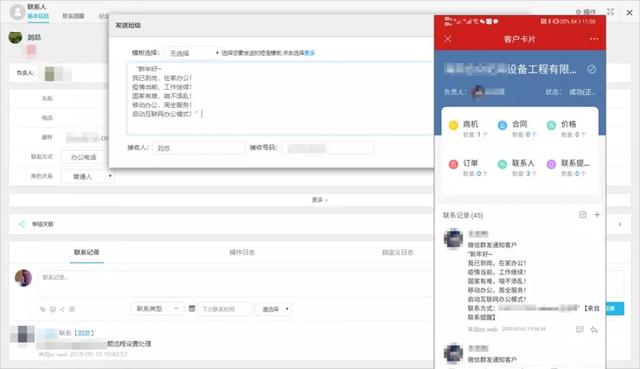The height and width of the screenshot is (369, 640).
Task: Open the 操作 gear menu
Action: (585, 12)
